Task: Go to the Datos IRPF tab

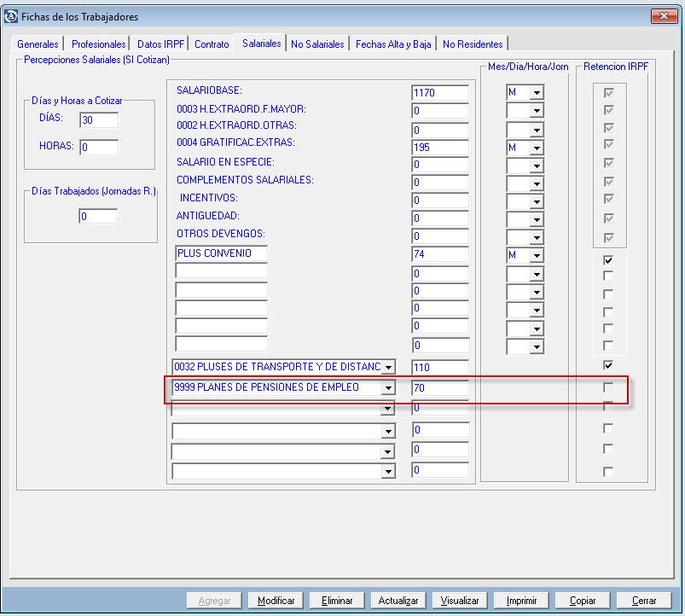Action: point(160,44)
